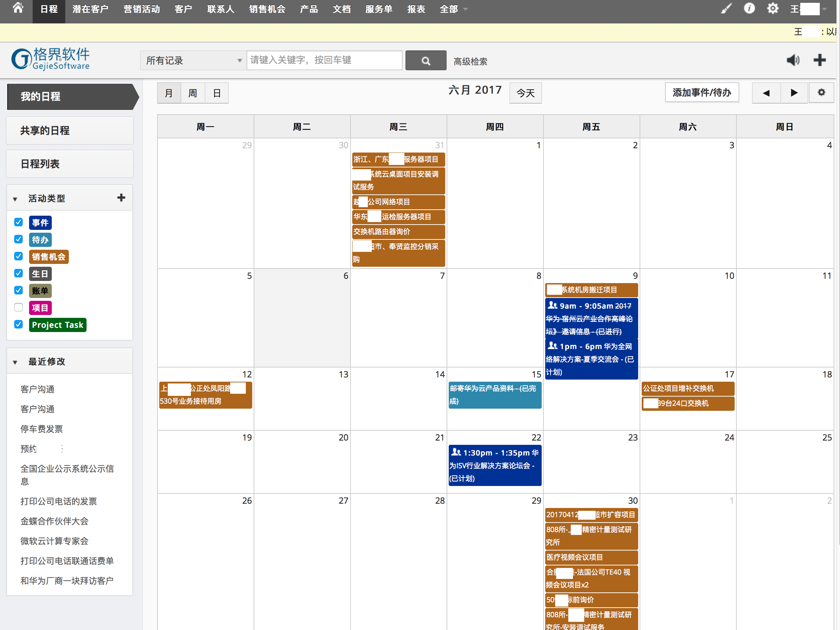Click the home icon in the top bar
The image size is (840, 630).
pyautogui.click(x=18, y=9)
